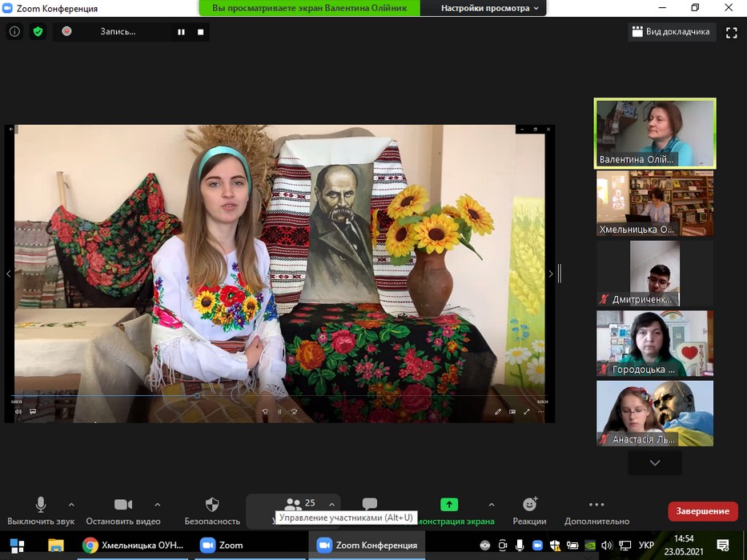Open File Explorer from taskbar
Image resolution: width=747 pixels, height=560 pixels.
(56, 546)
